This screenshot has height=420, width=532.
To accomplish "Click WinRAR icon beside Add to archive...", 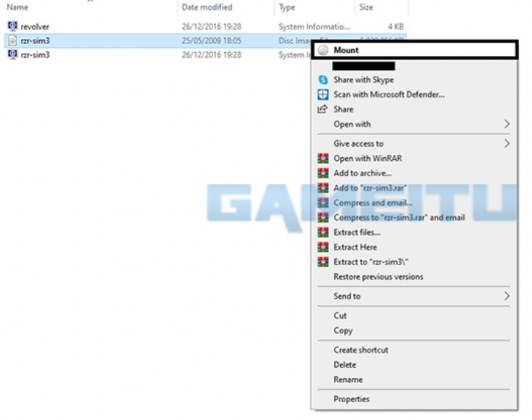I will pyautogui.click(x=323, y=173).
